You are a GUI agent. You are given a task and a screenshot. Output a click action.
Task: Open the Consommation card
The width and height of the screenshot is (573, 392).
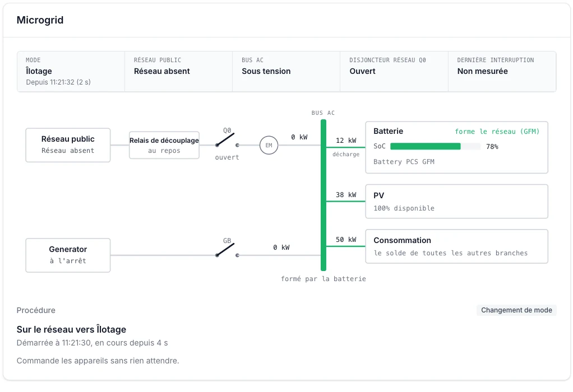click(x=457, y=246)
